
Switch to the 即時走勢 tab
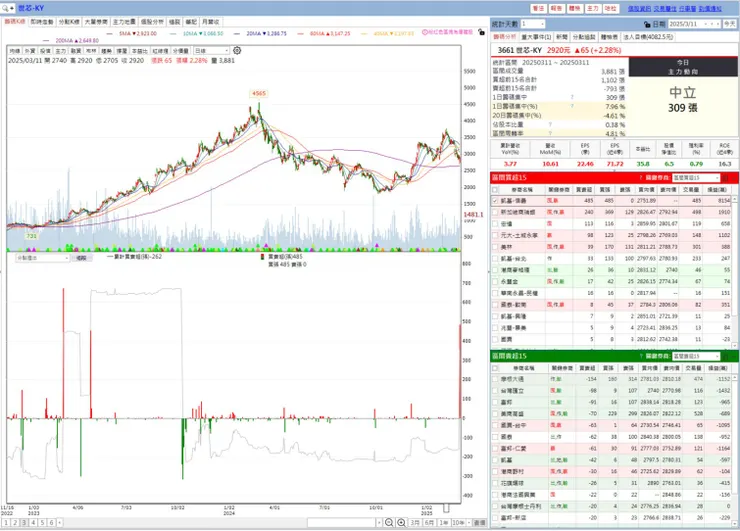[x=42, y=22]
